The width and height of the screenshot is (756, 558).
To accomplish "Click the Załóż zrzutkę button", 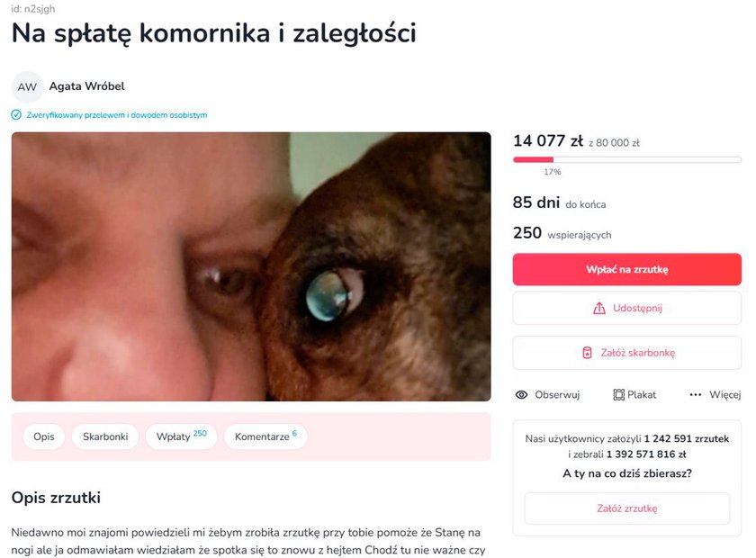I will (626, 508).
